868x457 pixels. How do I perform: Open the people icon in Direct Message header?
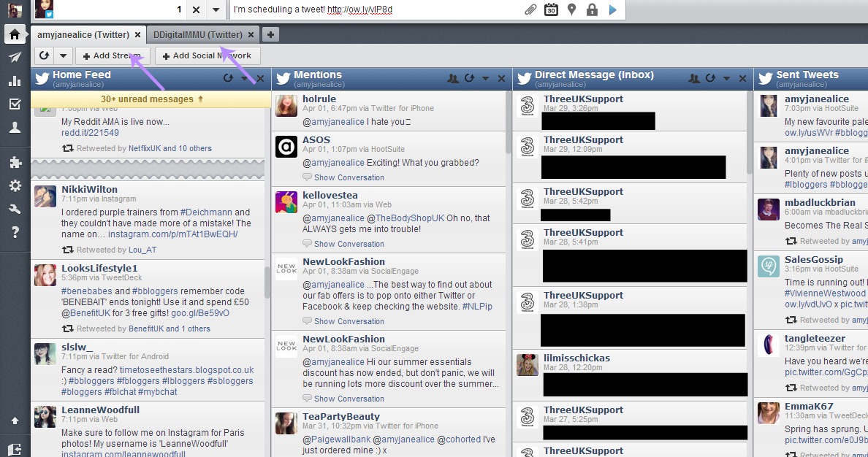tap(694, 79)
